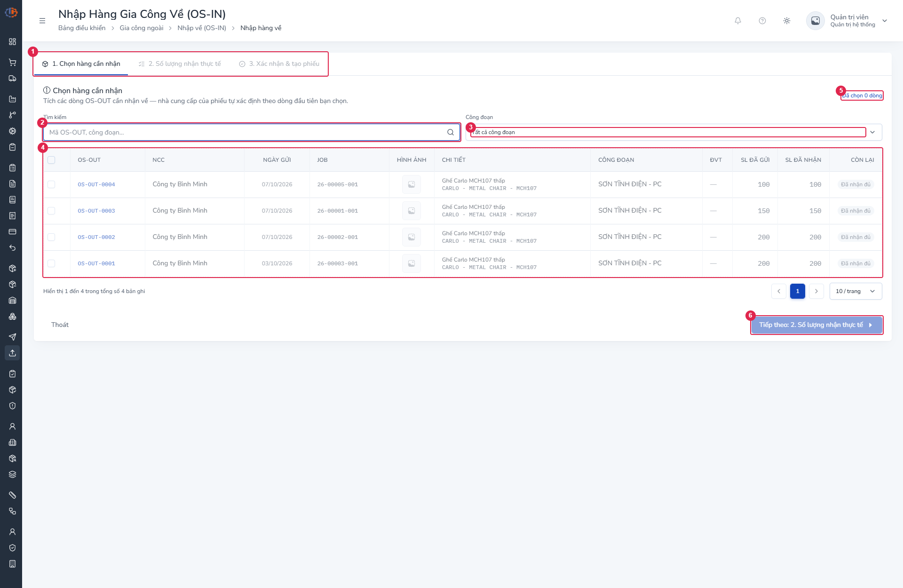This screenshot has height=588, width=903.
Task: Check the row checkbox for OS-OUT-0001
Action: tap(51, 263)
